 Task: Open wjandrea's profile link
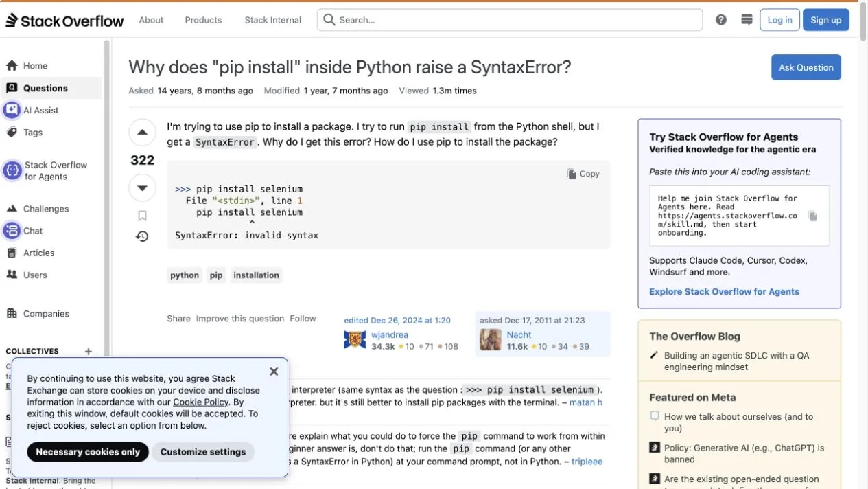pos(389,334)
